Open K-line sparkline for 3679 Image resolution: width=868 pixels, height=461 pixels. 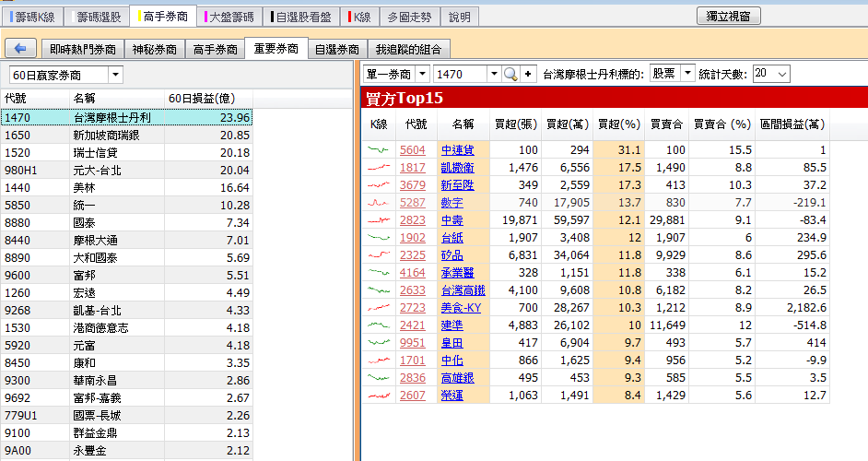tap(379, 185)
